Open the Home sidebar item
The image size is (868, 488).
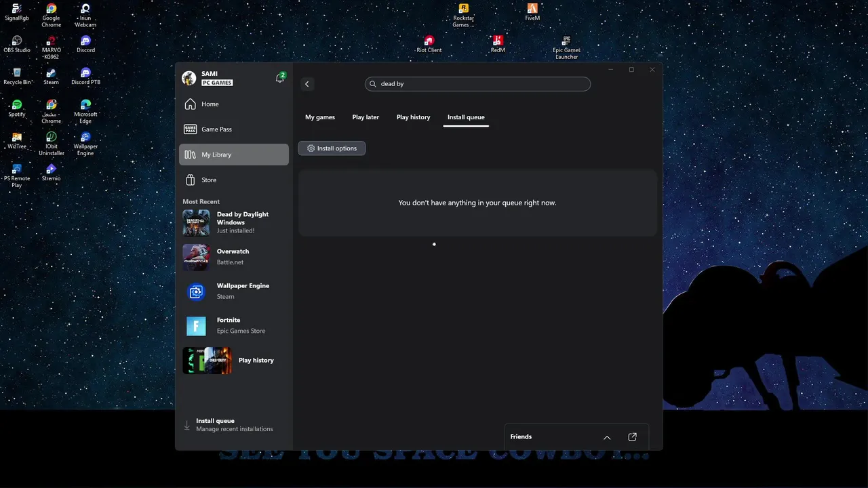(x=234, y=104)
